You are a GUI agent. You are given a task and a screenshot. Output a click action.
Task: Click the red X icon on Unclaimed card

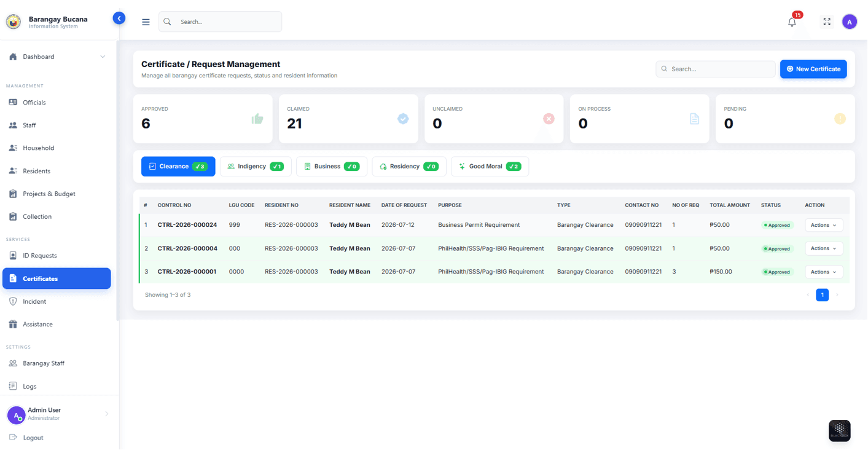coord(549,119)
